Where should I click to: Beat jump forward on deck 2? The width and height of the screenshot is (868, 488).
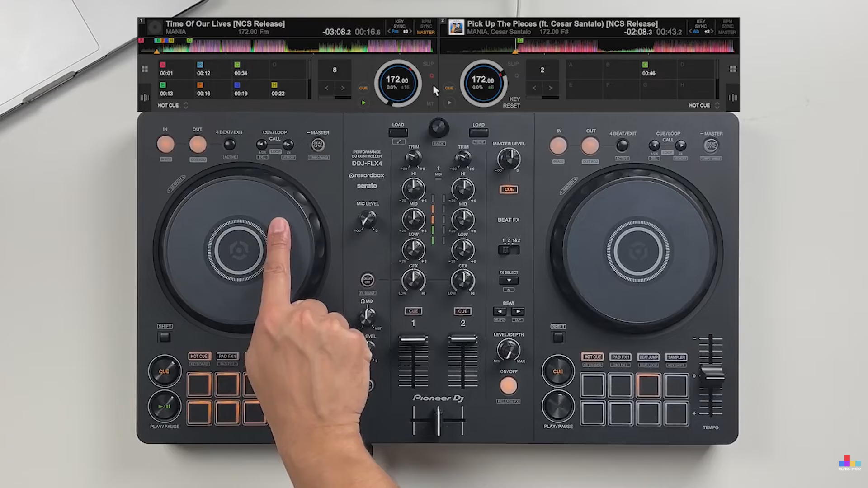tap(551, 88)
